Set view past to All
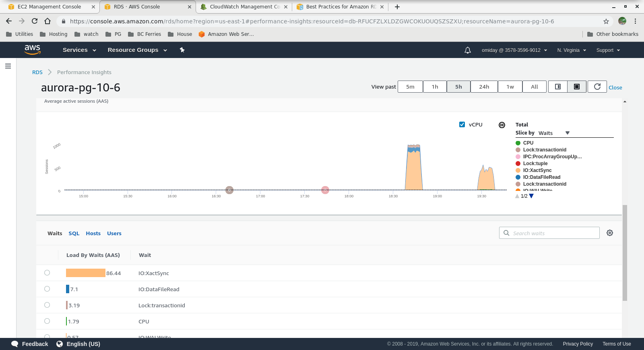This screenshot has width=644, height=350. (x=535, y=87)
